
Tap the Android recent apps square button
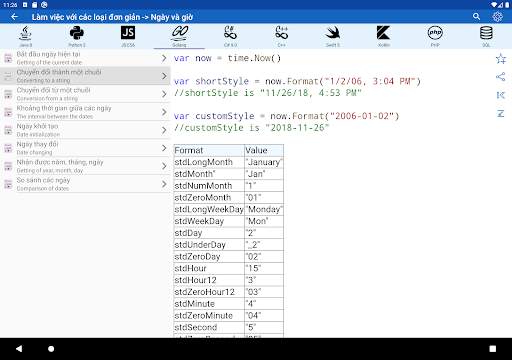point(493,349)
